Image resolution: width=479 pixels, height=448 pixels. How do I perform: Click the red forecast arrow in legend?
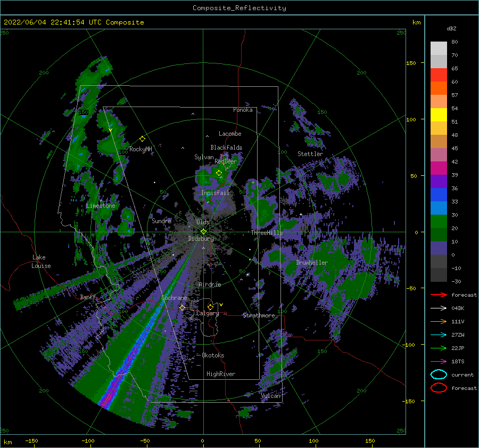439,295
